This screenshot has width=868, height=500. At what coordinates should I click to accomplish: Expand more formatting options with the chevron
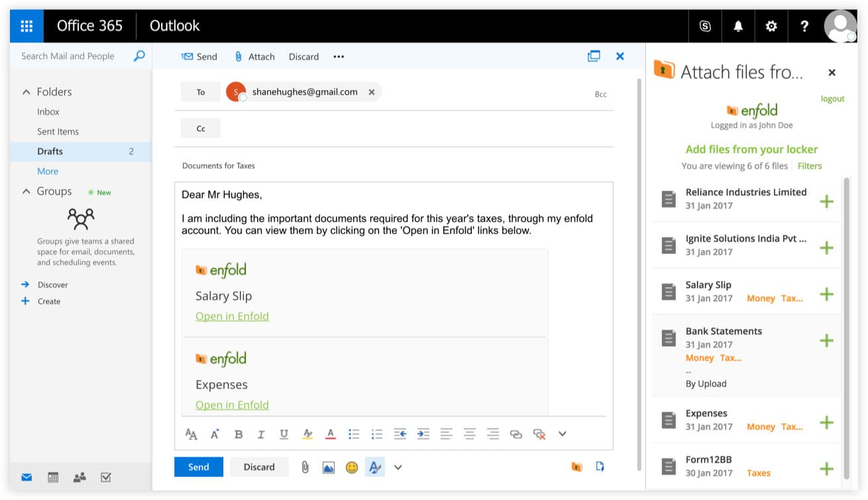point(562,434)
